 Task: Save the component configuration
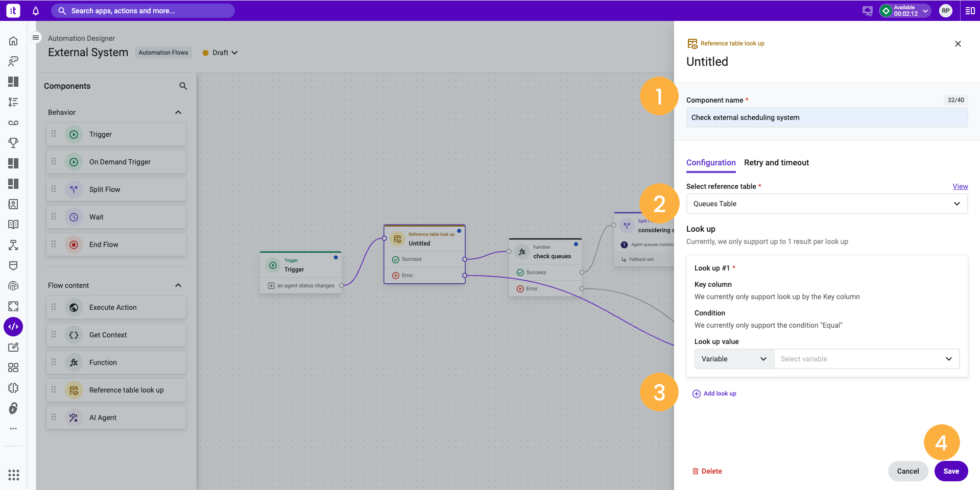tap(951, 471)
